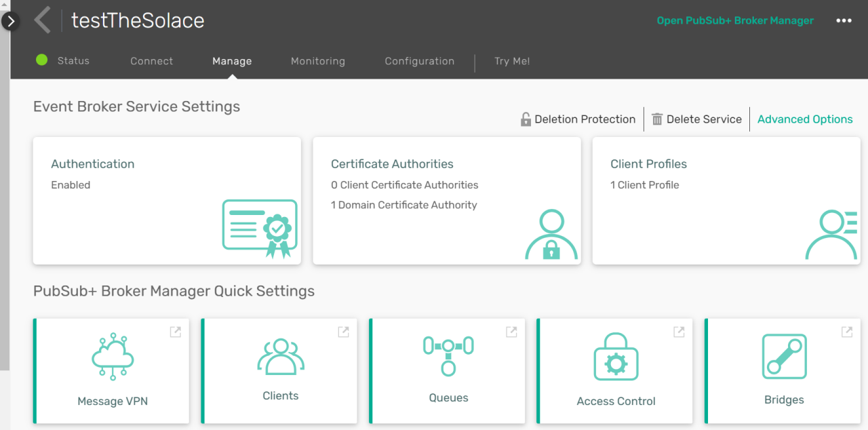The image size is (868, 430).
Task: Click the Authentication certificate badge icon
Action: pos(260,229)
